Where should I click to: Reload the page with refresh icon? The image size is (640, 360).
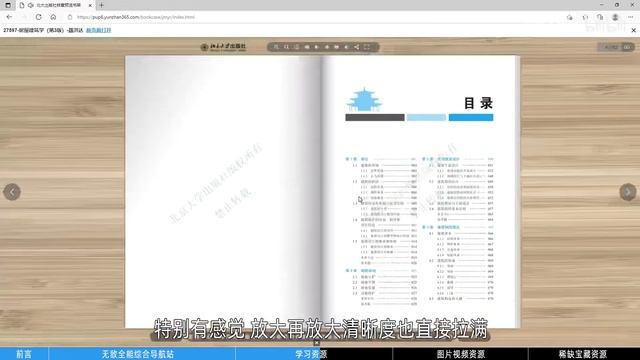point(38,17)
